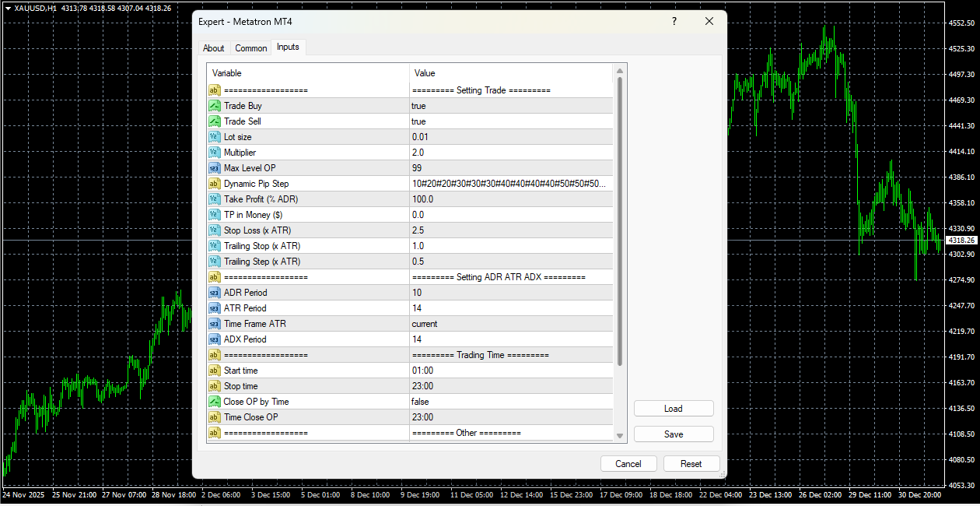The height and width of the screenshot is (506, 980).
Task: Open the chart symbol dropdown beside XAUUSD,H1
Action: click(x=8, y=8)
